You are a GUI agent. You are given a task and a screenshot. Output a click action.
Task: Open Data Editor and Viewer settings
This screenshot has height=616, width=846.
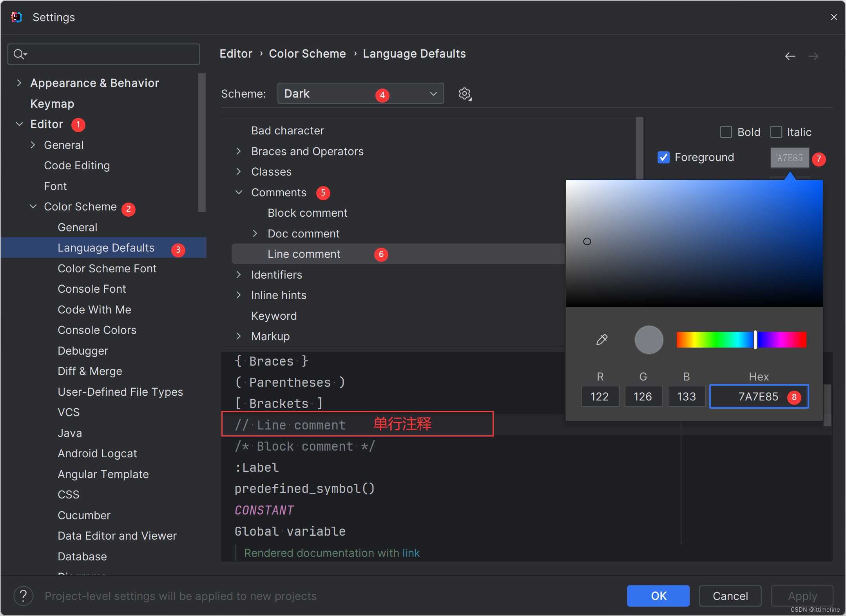pyautogui.click(x=117, y=536)
